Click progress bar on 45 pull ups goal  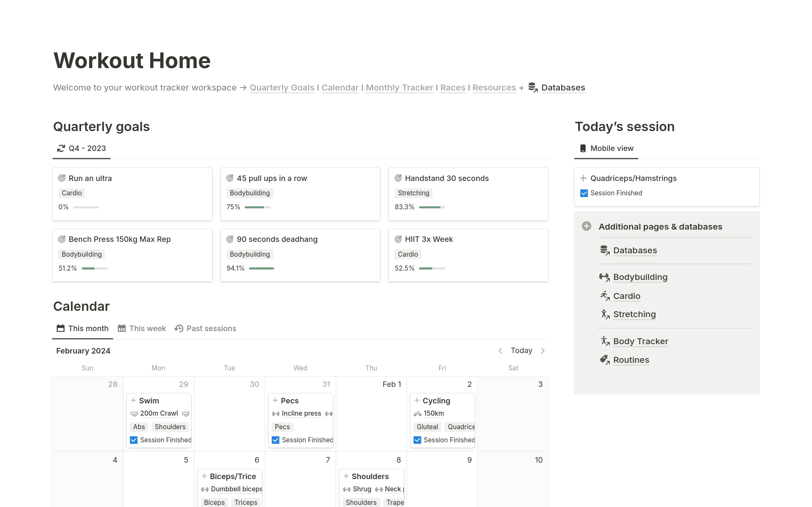[x=257, y=207]
